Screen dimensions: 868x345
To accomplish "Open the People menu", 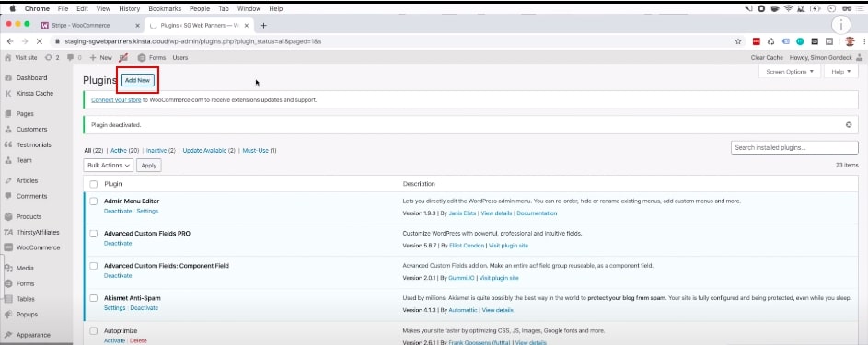I will click(200, 9).
